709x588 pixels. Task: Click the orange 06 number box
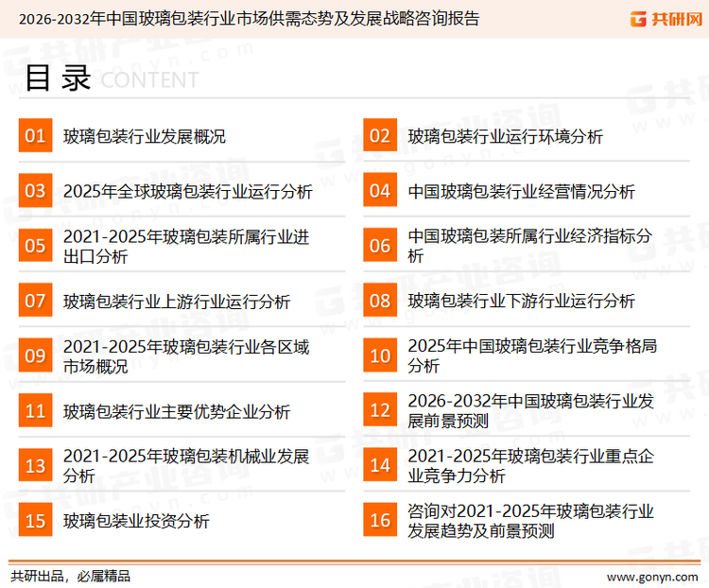380,245
